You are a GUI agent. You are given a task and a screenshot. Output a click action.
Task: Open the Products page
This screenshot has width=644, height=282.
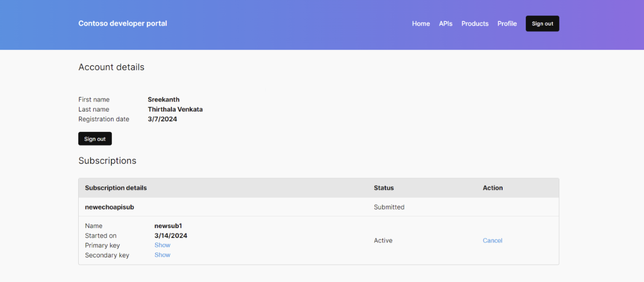475,23
